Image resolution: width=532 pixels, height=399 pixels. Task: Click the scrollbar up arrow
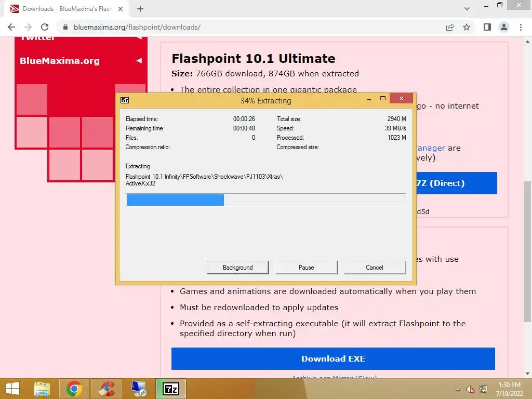coord(528,42)
